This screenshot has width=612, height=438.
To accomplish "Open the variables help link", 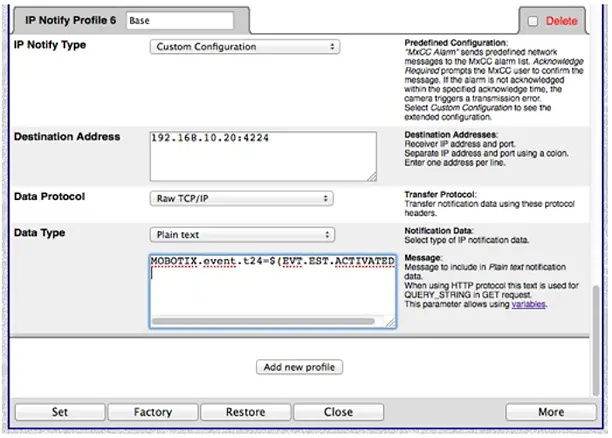I will pos(529,304).
